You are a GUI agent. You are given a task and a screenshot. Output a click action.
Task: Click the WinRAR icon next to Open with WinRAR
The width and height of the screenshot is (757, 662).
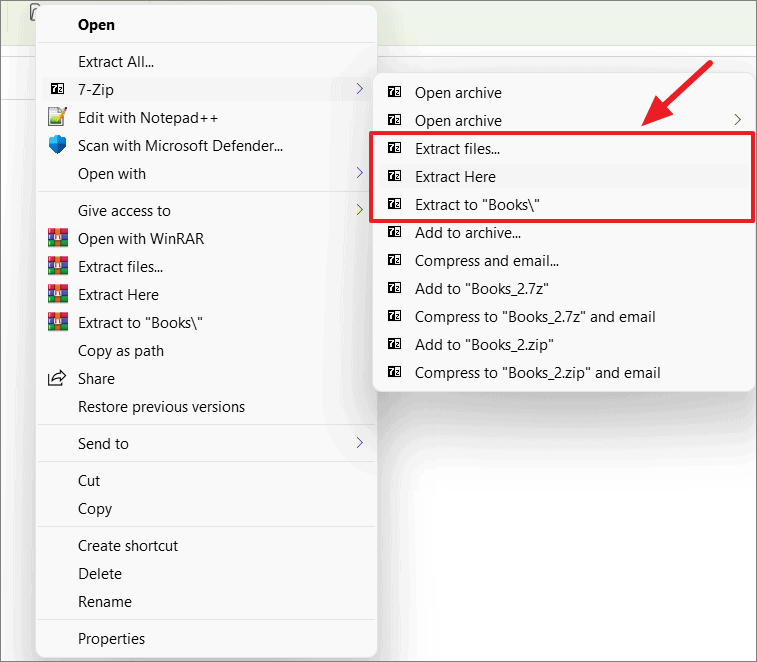point(57,238)
